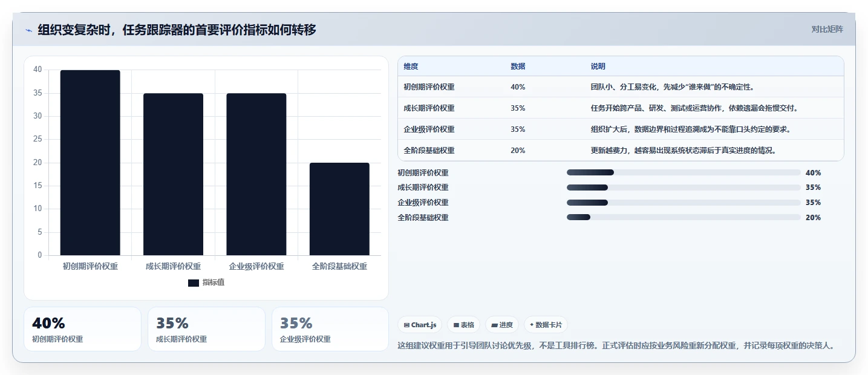Image resolution: width=868 pixels, height=375 pixels.
Task: Click the 35% 企业级评价权重 data card
Action: point(330,329)
